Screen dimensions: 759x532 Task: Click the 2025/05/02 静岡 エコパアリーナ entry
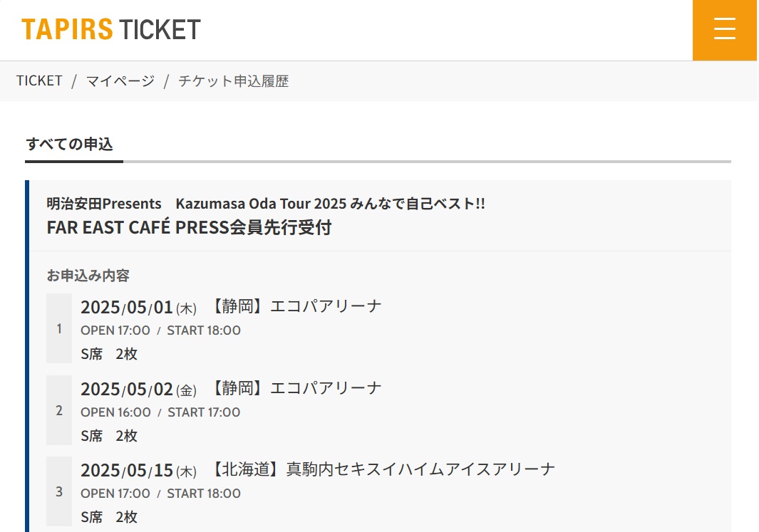point(231,389)
